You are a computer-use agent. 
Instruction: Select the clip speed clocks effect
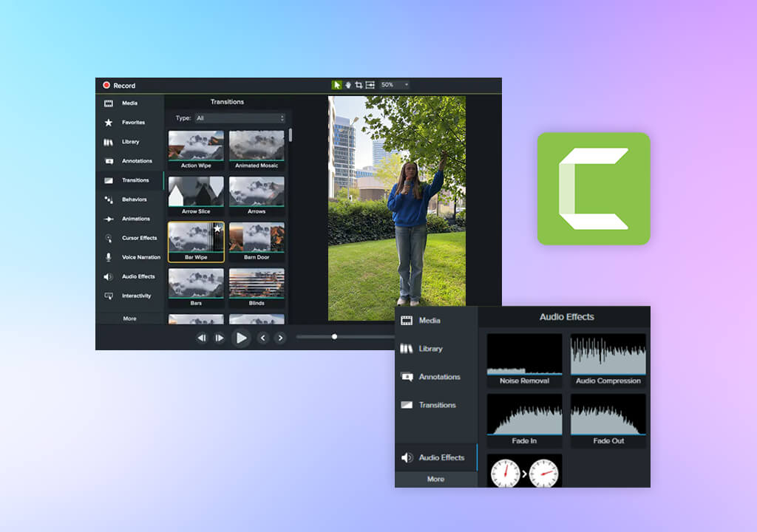point(524,471)
